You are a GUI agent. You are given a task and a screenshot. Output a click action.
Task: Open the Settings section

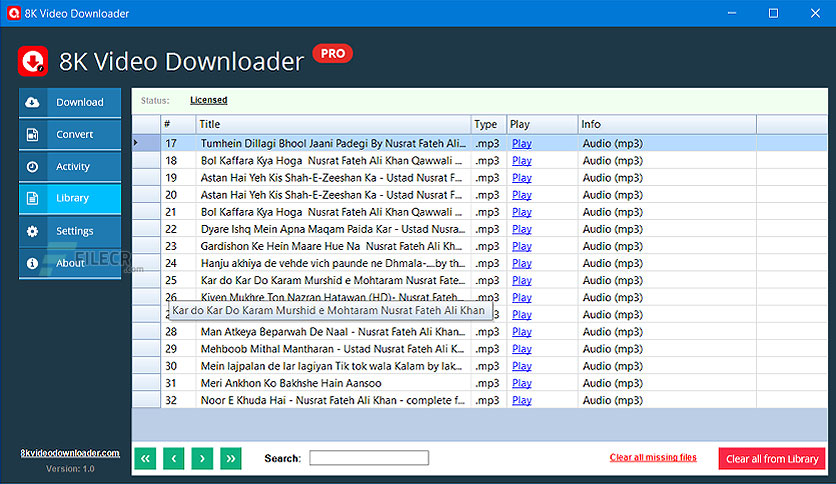coord(70,231)
